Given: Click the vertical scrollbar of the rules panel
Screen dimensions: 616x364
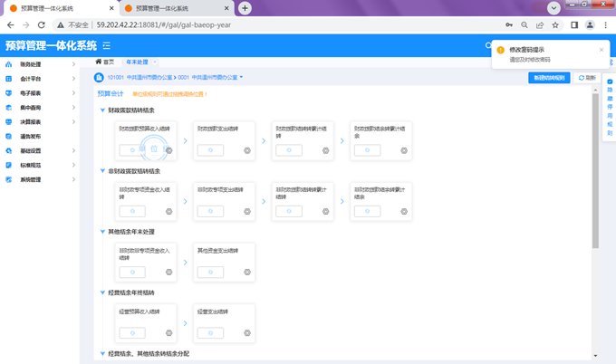Looking at the screenshot, I should tap(595, 171).
